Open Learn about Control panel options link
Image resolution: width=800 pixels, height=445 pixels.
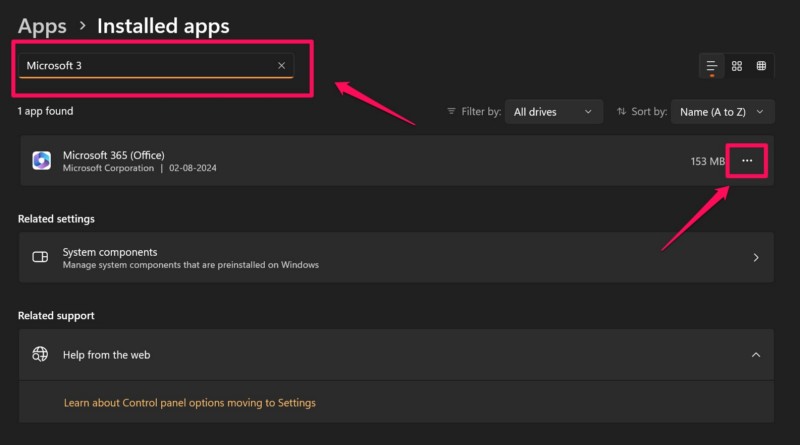(x=189, y=402)
